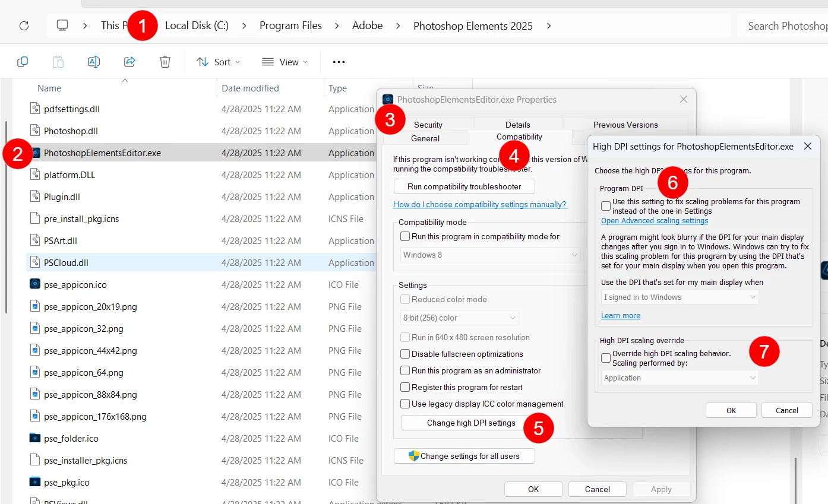Open the View dropdown in Explorer toolbar

click(x=285, y=62)
